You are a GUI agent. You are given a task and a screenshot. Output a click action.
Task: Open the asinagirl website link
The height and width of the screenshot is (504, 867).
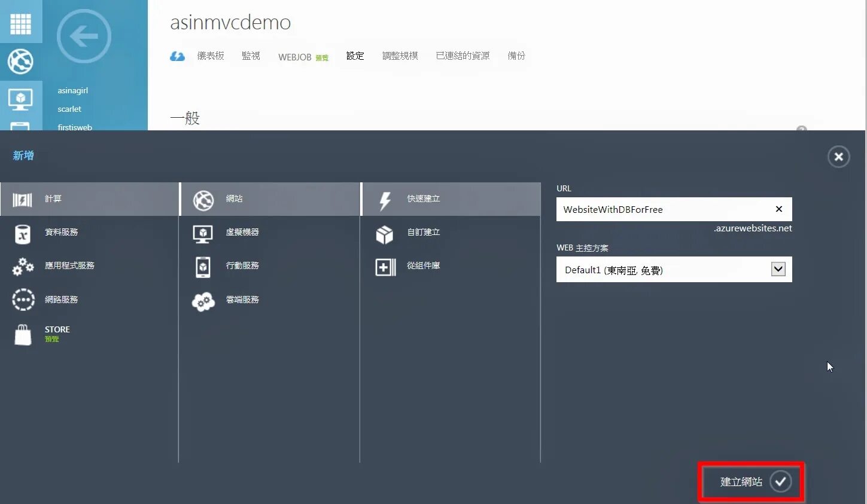click(x=73, y=91)
